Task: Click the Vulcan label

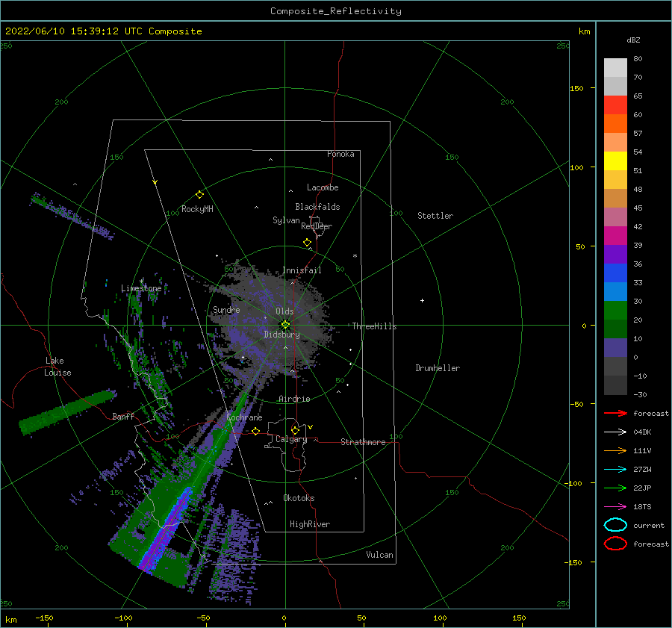Action: pos(379,555)
